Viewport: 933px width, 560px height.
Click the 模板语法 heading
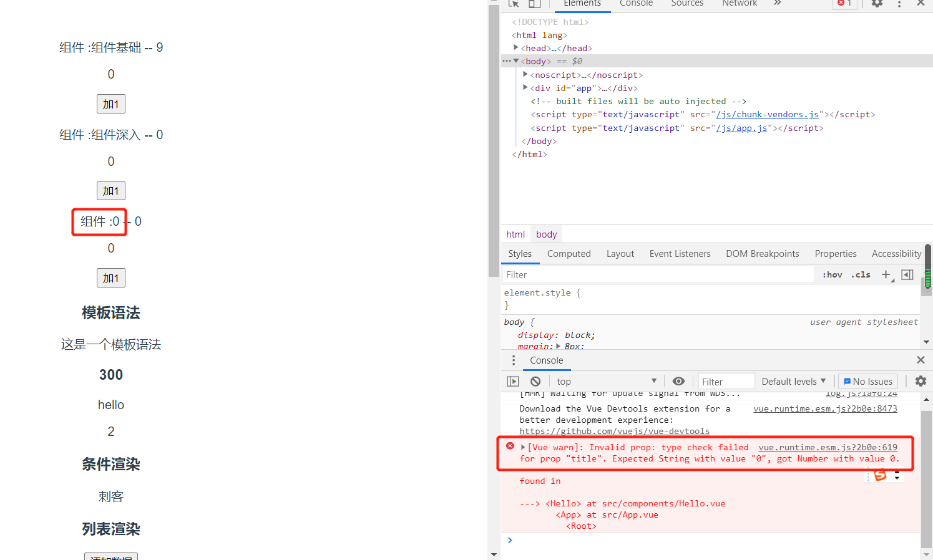pos(111,313)
